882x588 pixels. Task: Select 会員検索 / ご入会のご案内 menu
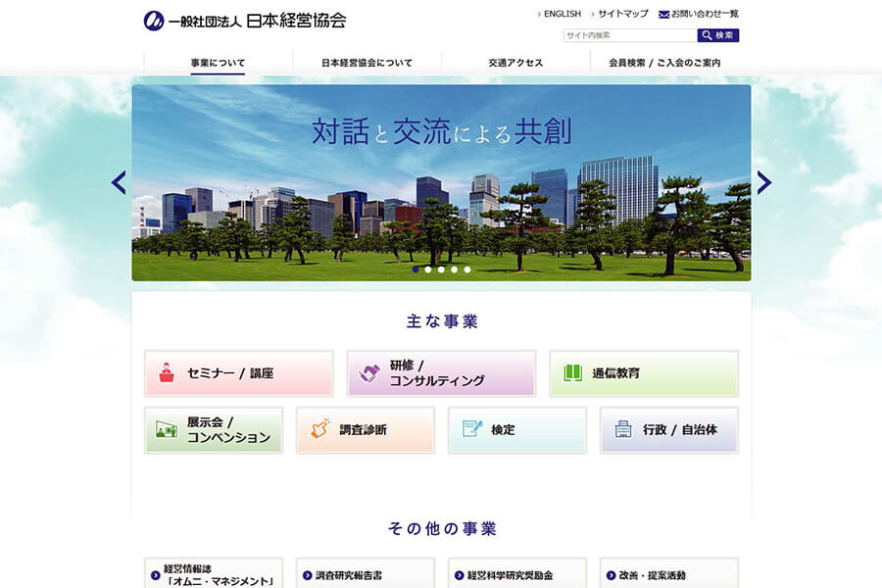pyautogui.click(x=664, y=63)
